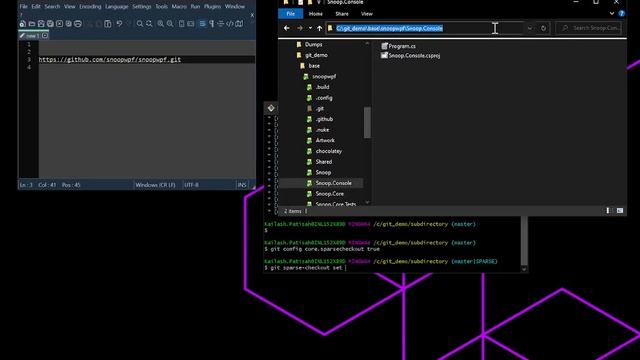Open the Encoding menu
640x360 pixels.
pos(90,7)
